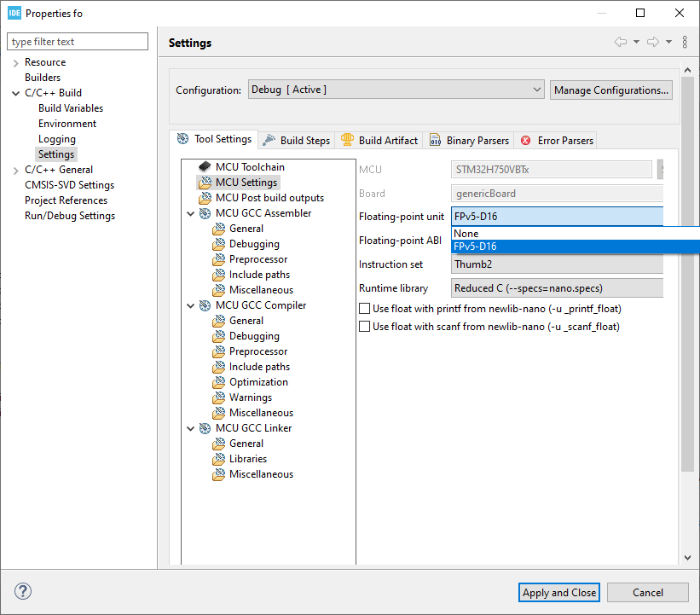Select Logging in the tree
This screenshot has width=700, height=615.
(x=57, y=139)
